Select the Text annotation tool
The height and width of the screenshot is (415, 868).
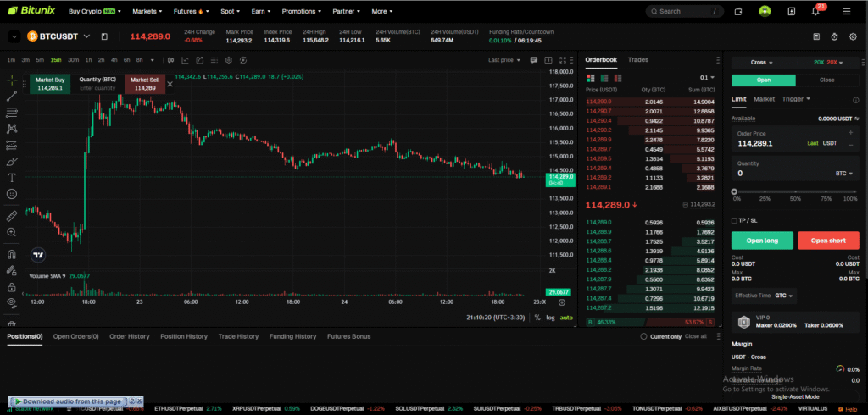click(12, 177)
